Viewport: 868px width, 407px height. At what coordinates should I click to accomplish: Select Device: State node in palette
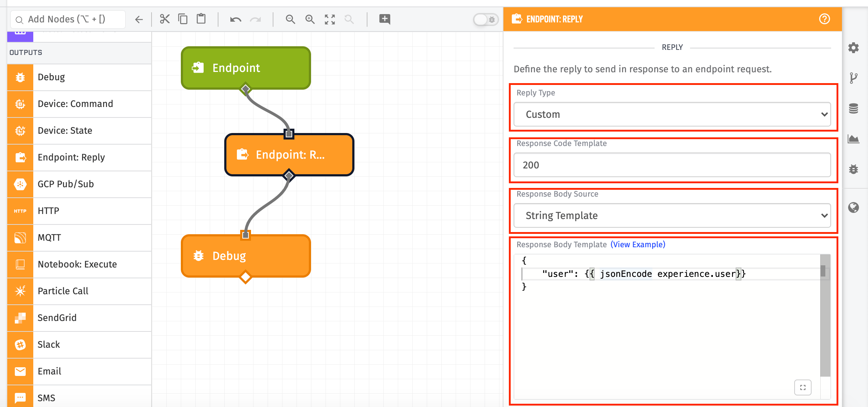[x=79, y=131]
